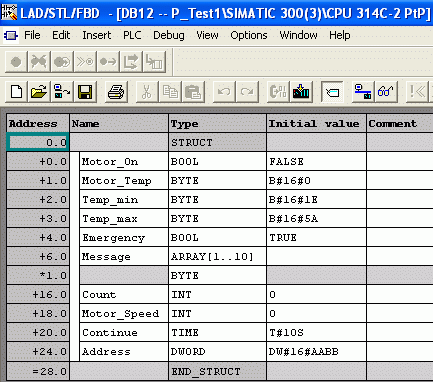The height and width of the screenshot is (382, 433).
Task: Click the DW#16#AABB initial value cell
Action: point(316,352)
